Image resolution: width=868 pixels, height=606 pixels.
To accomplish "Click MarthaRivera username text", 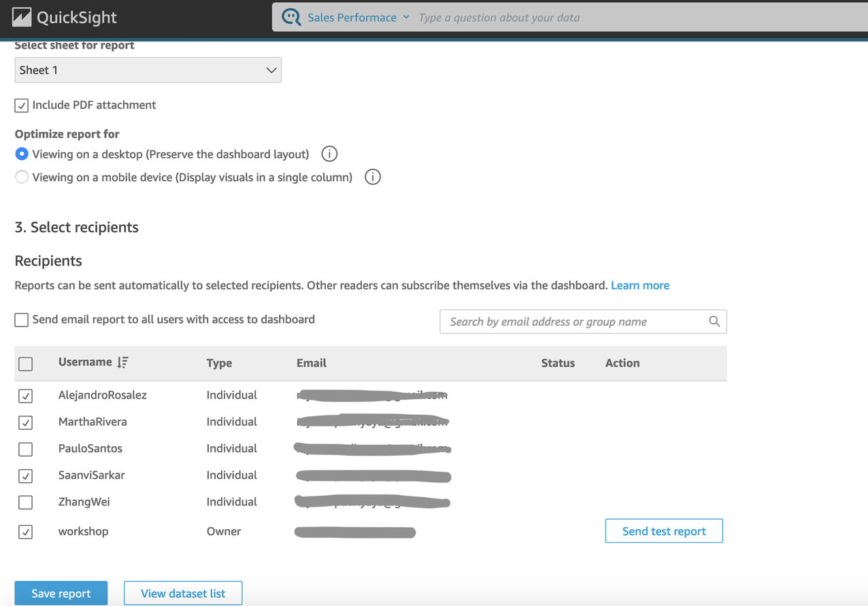I will coord(93,422).
